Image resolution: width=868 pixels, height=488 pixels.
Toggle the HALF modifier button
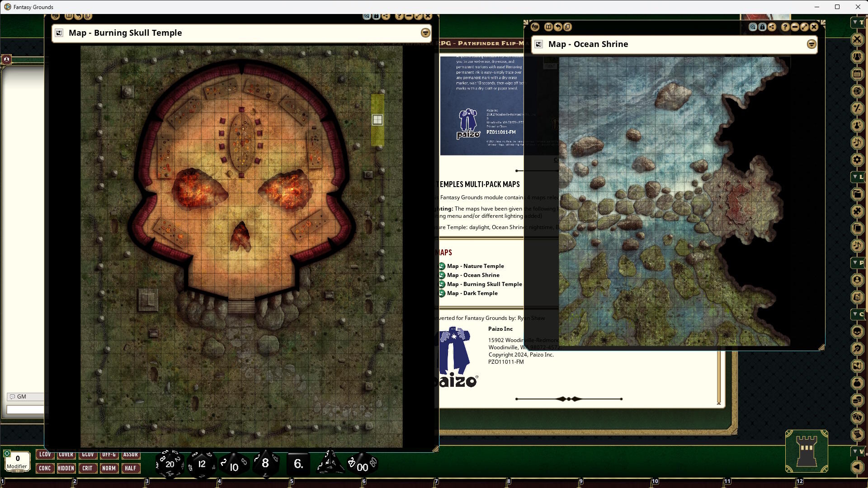pos(130,468)
